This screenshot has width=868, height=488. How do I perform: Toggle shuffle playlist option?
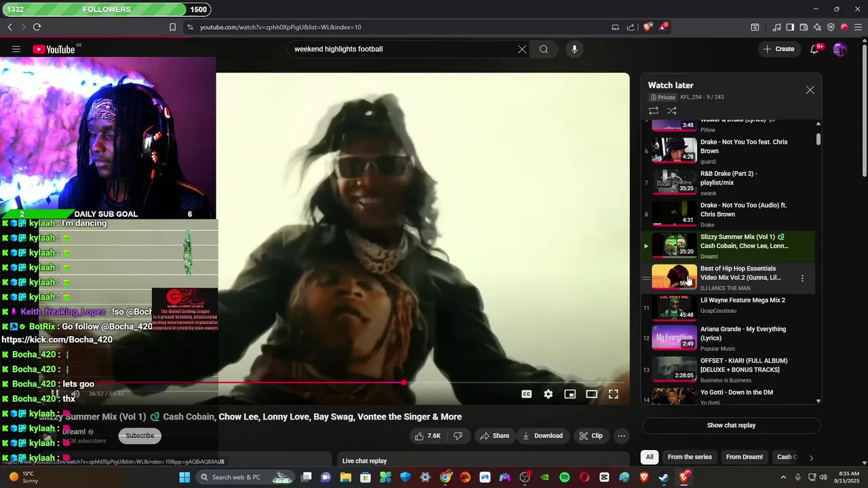pyautogui.click(x=672, y=110)
